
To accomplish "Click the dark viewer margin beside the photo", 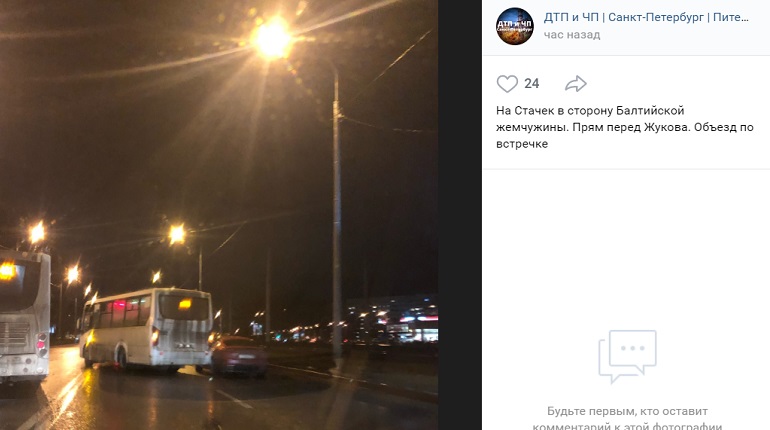I will [x=460, y=215].
